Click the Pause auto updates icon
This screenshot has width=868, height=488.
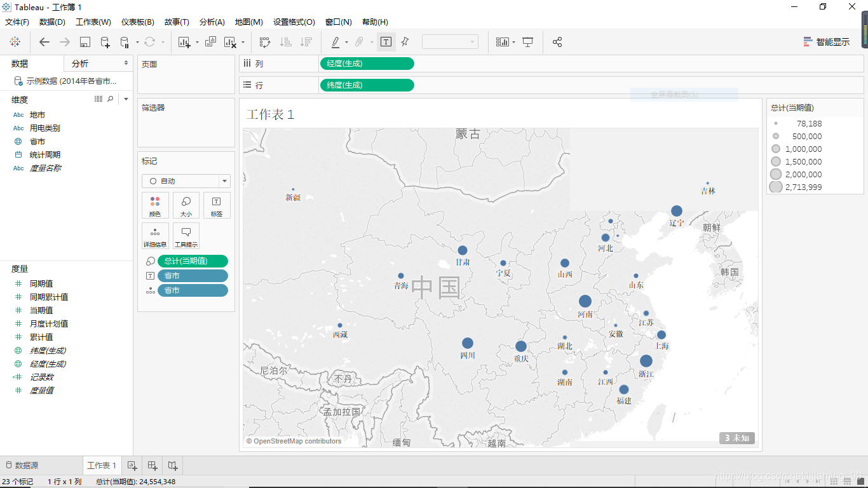pos(125,42)
